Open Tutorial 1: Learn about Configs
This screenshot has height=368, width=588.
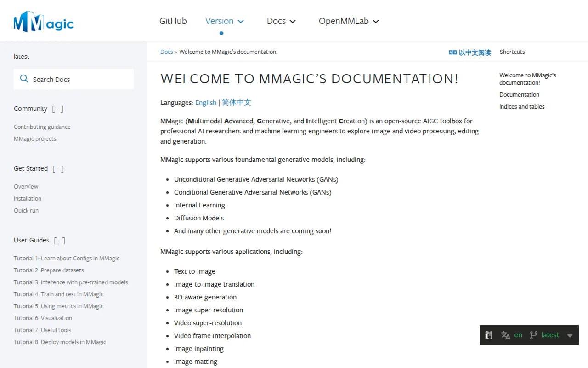pyautogui.click(x=67, y=259)
